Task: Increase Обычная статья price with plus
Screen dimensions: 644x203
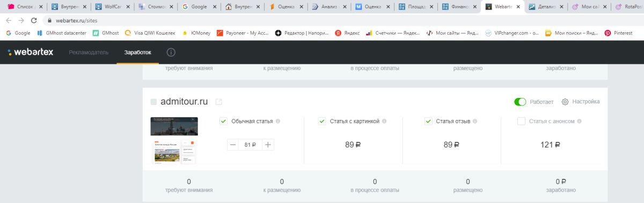Action: click(x=268, y=145)
